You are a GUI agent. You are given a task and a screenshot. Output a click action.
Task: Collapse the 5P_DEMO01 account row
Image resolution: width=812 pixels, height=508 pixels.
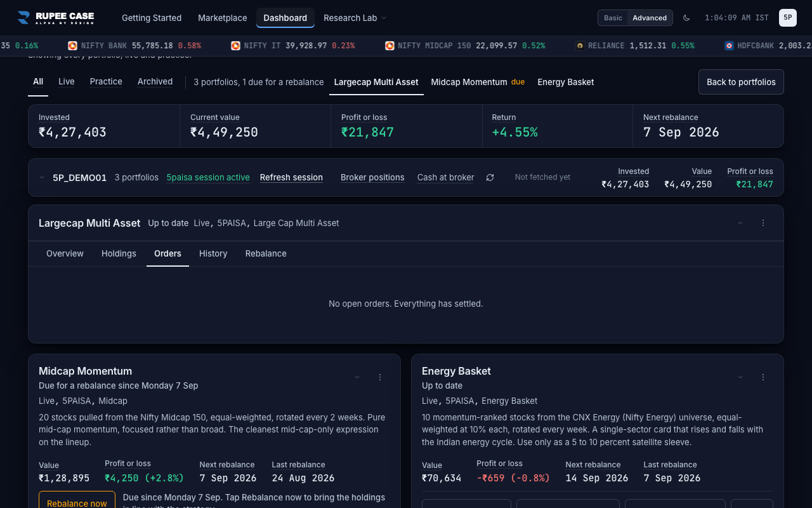[42, 178]
